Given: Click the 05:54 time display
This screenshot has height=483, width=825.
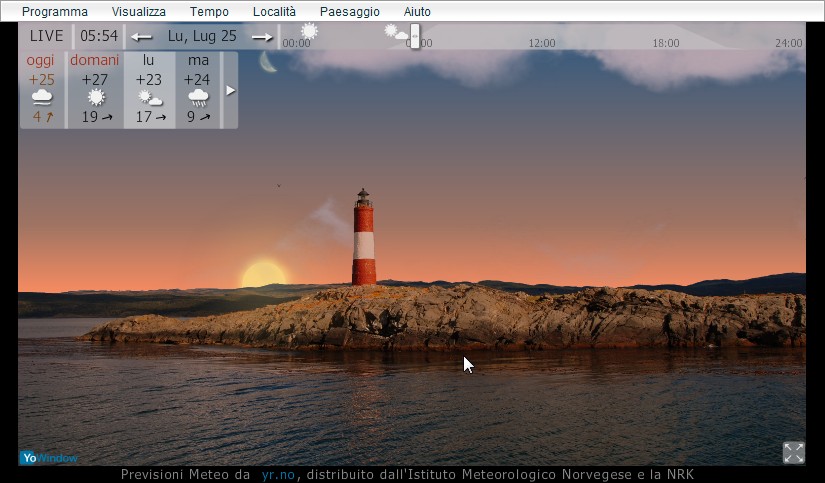Looking at the screenshot, I should point(99,36).
